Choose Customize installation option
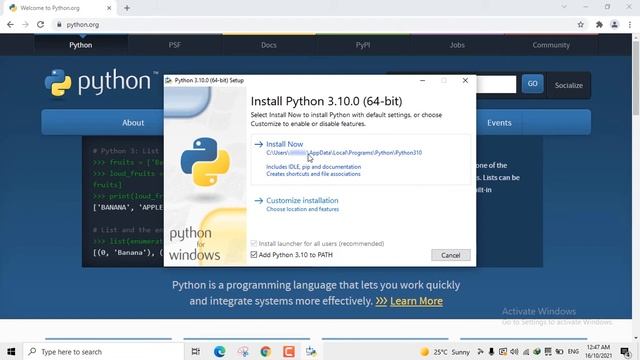This screenshot has width=640, height=360. tap(302, 200)
